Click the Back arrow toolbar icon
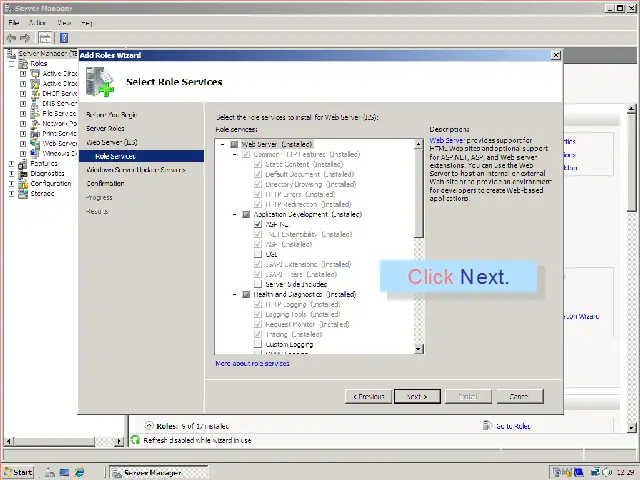 point(11,38)
